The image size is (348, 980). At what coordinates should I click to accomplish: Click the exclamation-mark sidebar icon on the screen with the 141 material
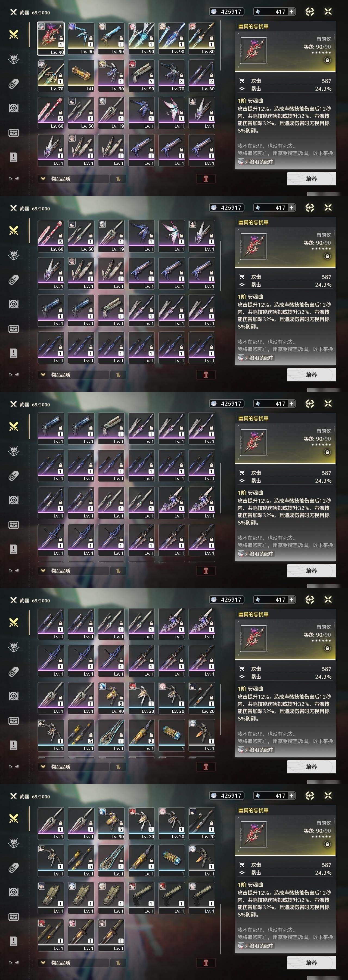tap(14, 157)
